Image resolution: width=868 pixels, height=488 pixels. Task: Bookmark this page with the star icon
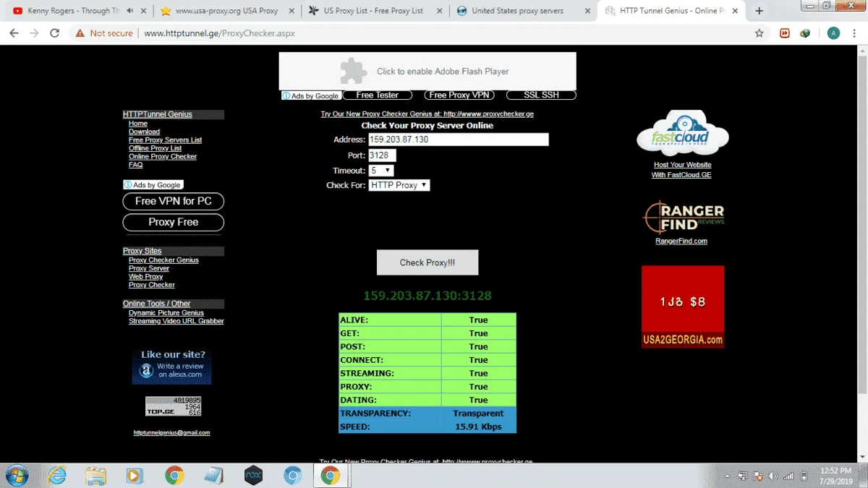coord(759,33)
